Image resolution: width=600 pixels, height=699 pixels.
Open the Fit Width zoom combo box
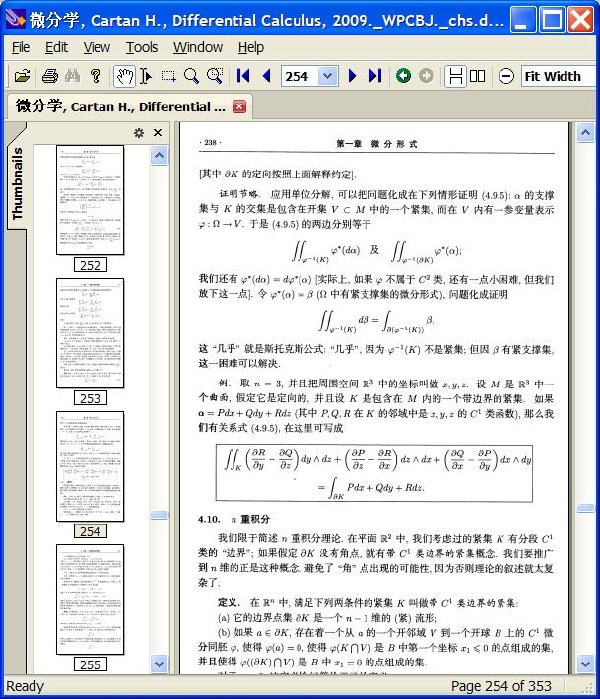point(558,76)
